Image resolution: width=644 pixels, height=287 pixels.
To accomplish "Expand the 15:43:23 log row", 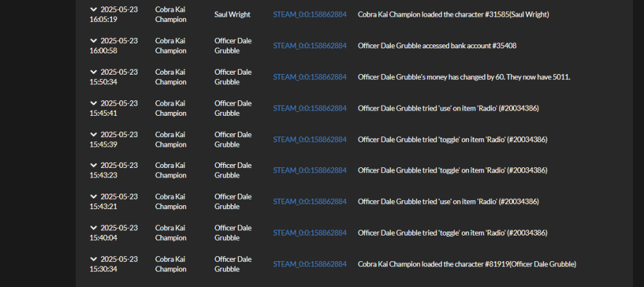I will coord(94,165).
